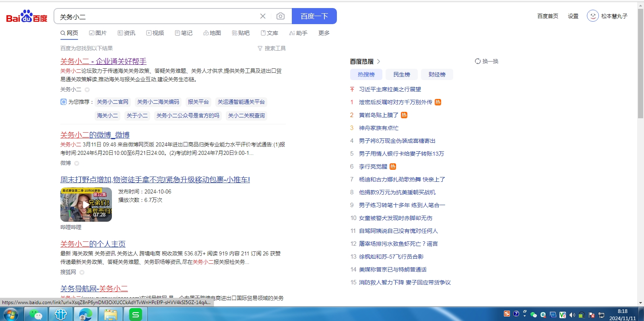Click the Sogou input method tray icon
This screenshot has width=644, height=321.
coord(507,313)
